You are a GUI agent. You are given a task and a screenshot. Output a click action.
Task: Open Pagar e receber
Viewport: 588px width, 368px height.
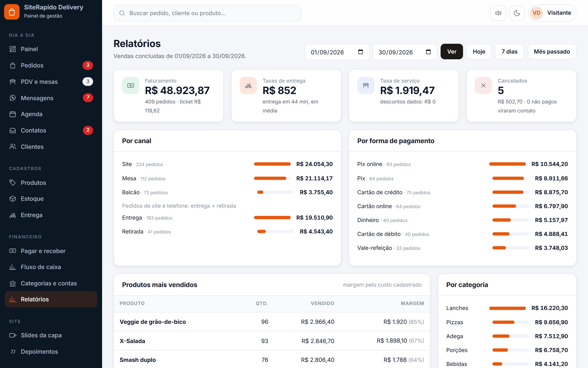pyautogui.click(x=51, y=251)
